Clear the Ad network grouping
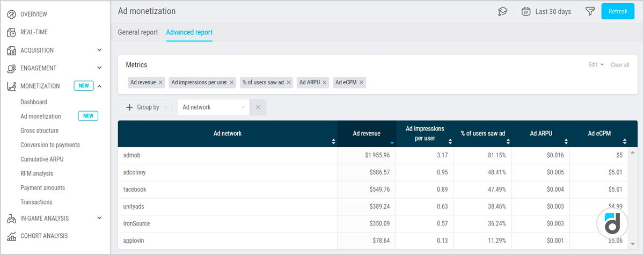 pyautogui.click(x=258, y=107)
